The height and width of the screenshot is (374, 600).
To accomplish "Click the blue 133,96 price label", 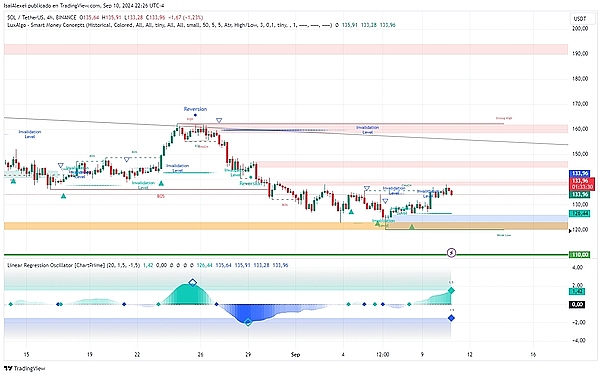I will click(x=579, y=173).
